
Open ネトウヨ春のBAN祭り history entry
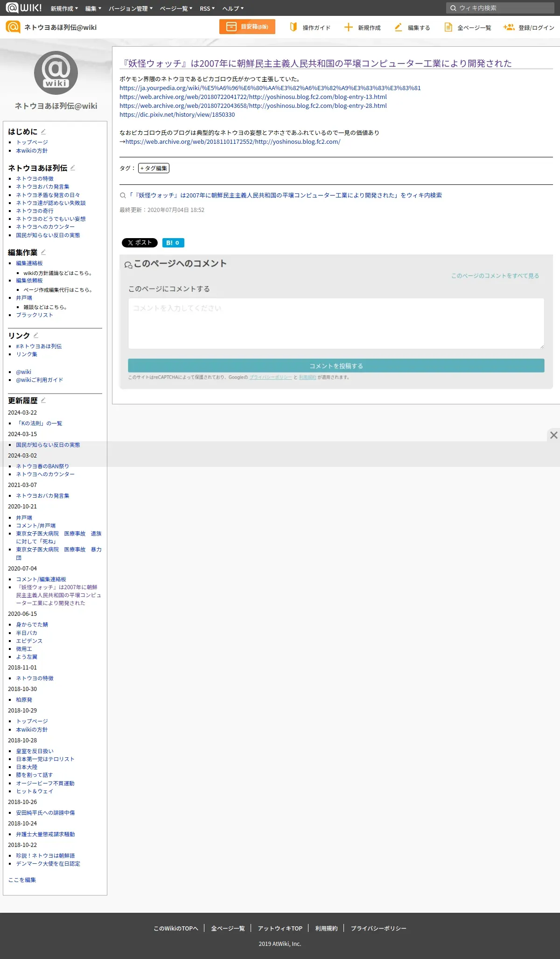pos(42,466)
